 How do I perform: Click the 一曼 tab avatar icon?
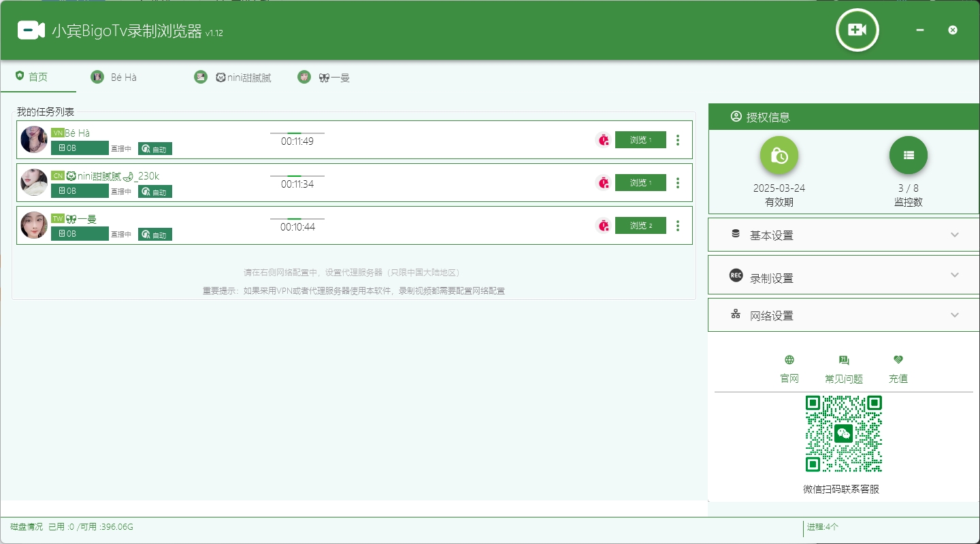pyautogui.click(x=304, y=78)
